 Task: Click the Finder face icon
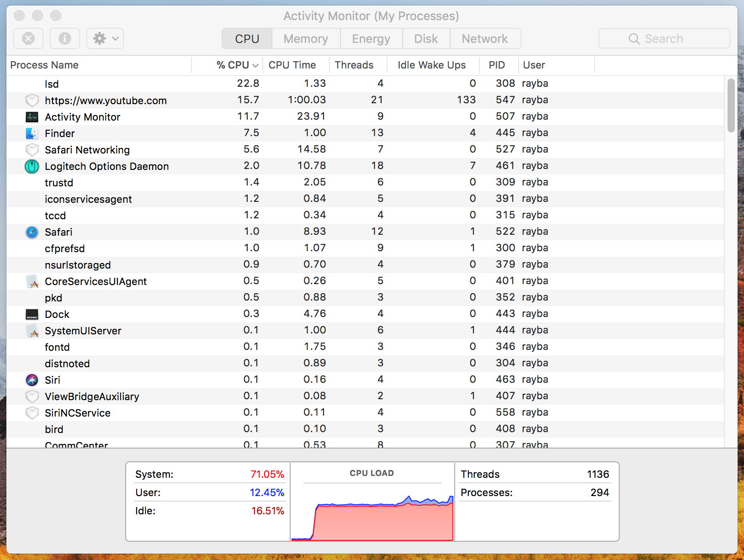point(32,133)
